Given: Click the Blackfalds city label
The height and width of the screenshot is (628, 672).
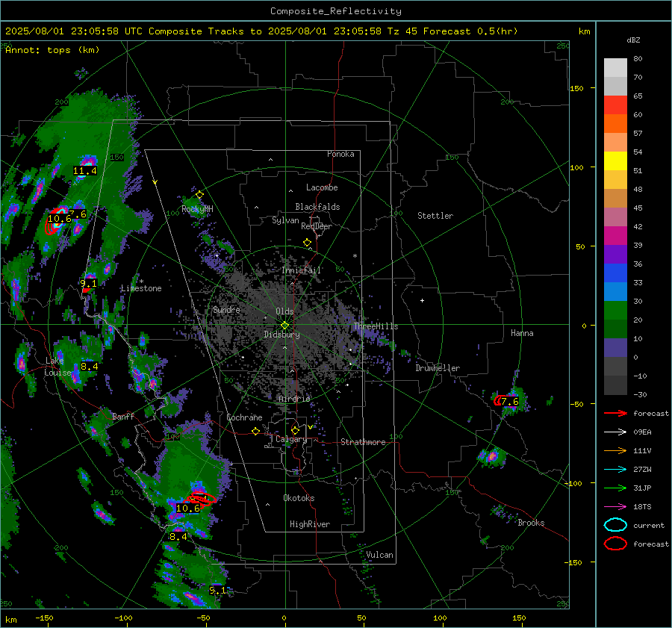Looking at the screenshot, I should point(317,207).
